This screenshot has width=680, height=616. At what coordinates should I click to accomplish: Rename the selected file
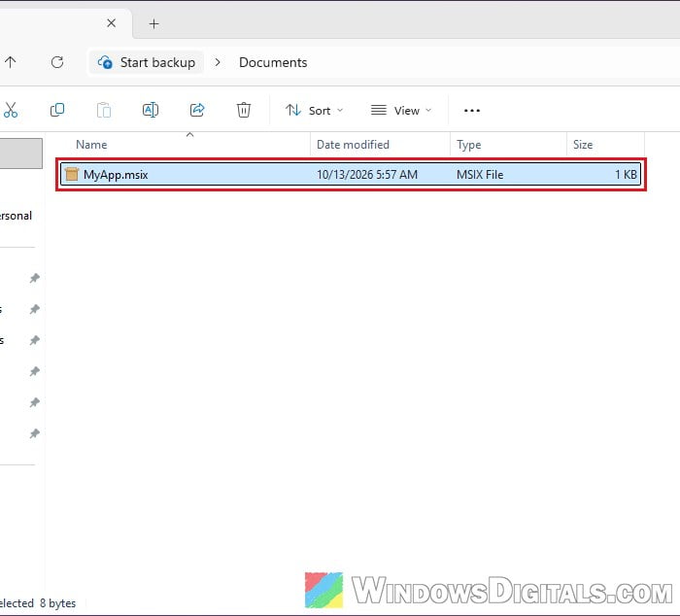[151, 110]
